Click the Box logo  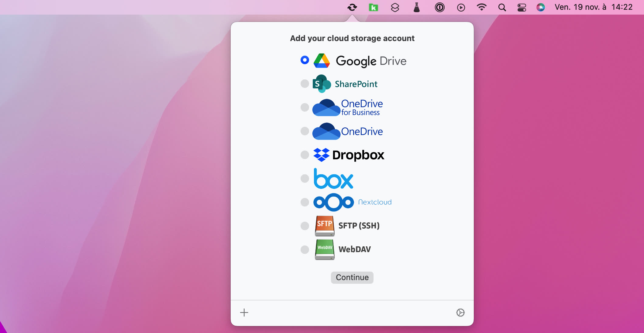[x=333, y=179]
